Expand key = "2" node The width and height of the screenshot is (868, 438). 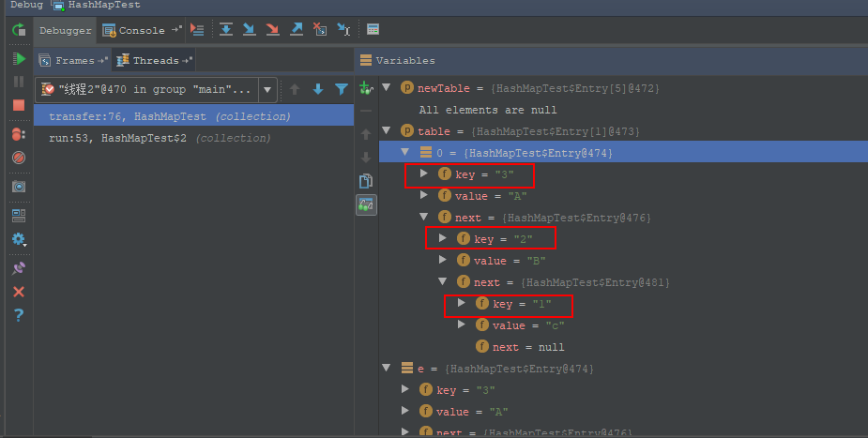(x=442, y=238)
